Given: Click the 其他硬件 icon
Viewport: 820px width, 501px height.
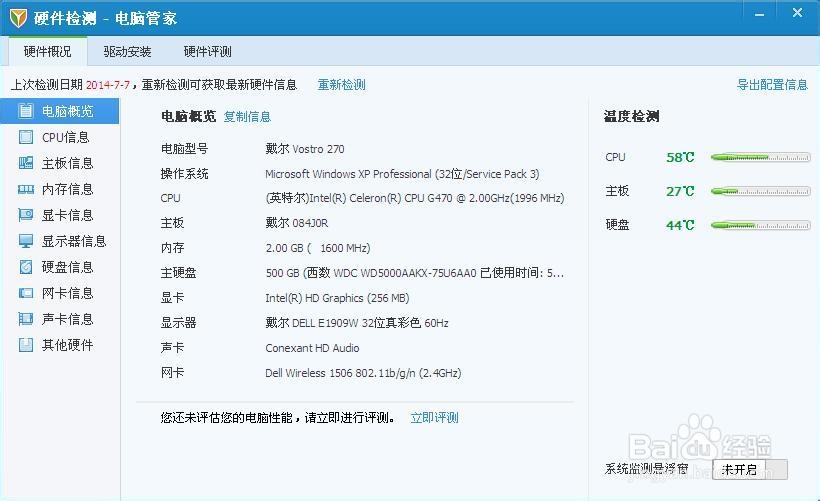Looking at the screenshot, I should click(x=26, y=345).
